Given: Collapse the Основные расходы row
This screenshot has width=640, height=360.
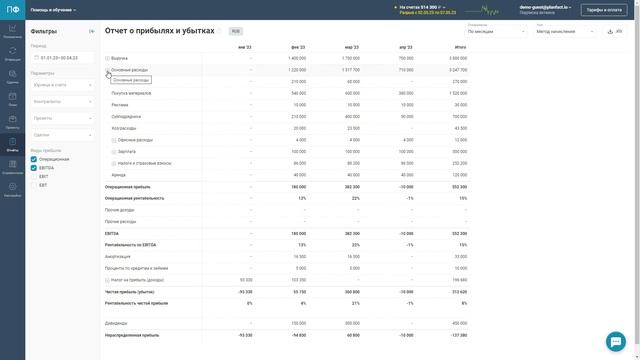Looking at the screenshot, I should (x=107, y=70).
